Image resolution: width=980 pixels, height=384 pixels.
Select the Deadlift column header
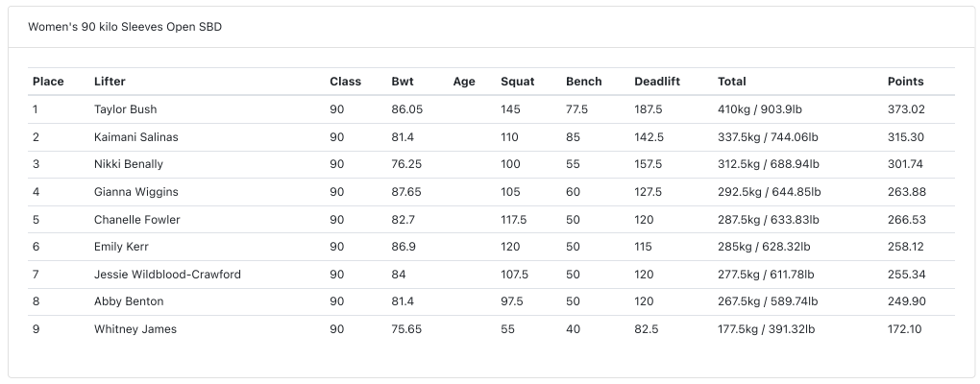click(657, 82)
